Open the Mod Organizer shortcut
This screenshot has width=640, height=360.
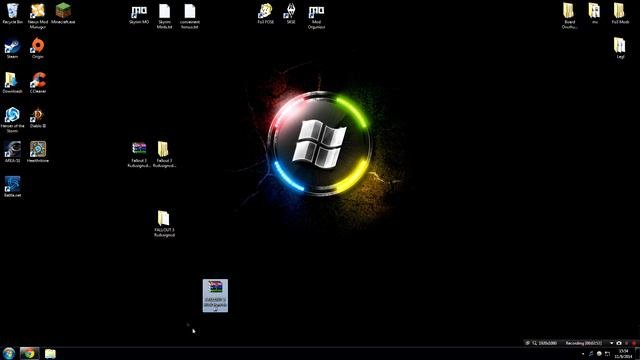click(x=316, y=16)
